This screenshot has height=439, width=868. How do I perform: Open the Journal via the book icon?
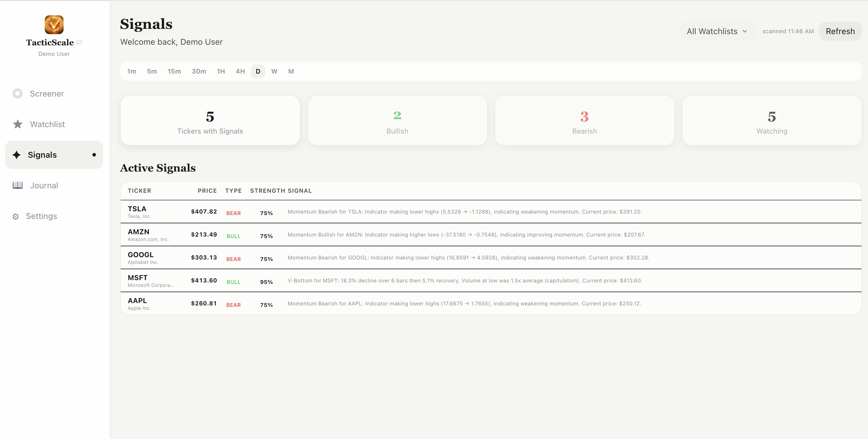coord(17,185)
